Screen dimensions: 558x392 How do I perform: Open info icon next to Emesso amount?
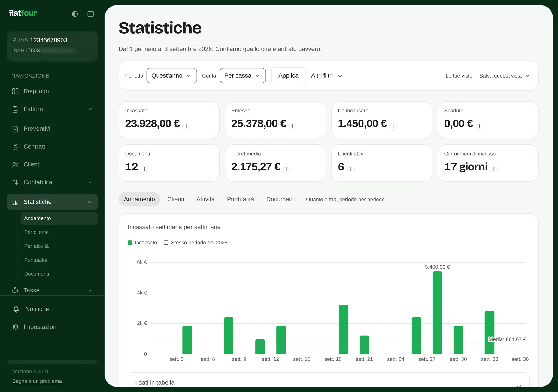point(292,126)
